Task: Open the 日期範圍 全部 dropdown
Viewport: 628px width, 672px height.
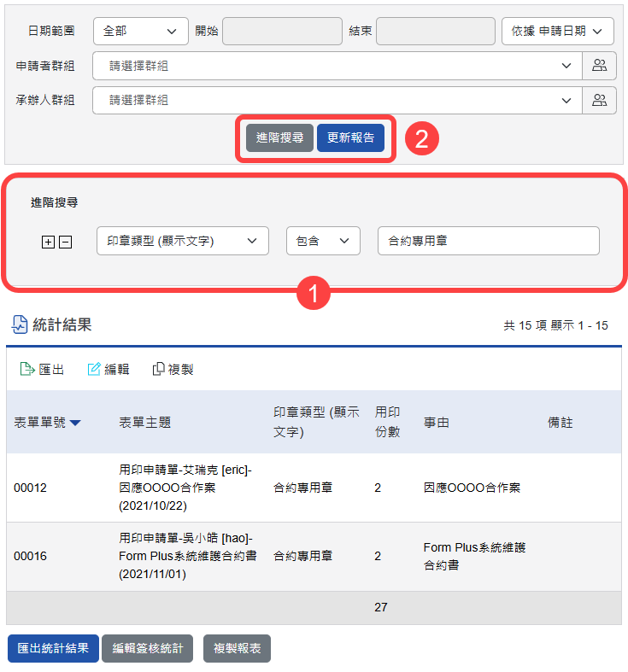Action: [141, 31]
